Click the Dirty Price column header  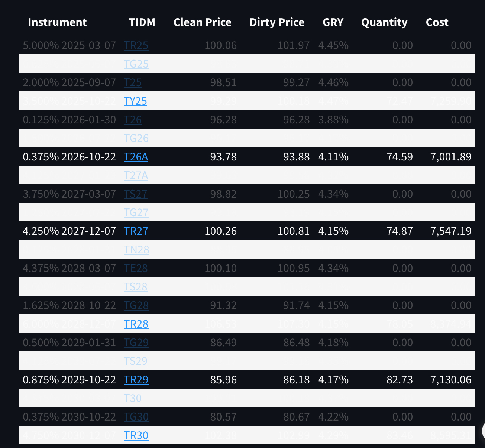point(277,22)
